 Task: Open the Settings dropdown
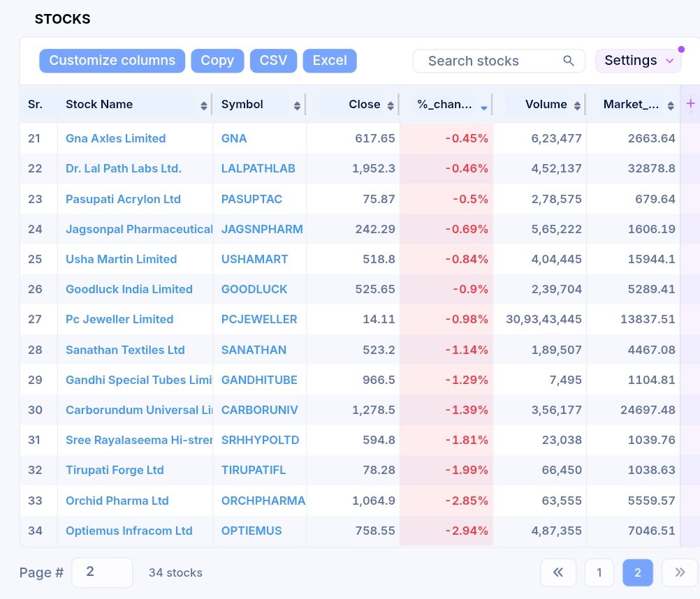coord(639,61)
